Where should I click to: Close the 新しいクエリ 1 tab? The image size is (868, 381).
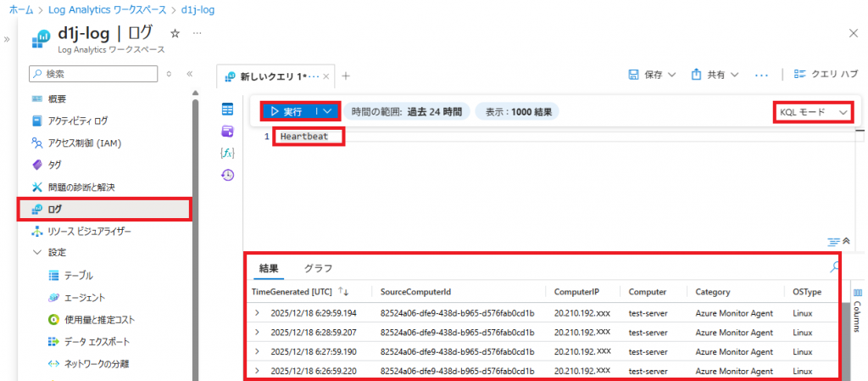[x=326, y=76]
